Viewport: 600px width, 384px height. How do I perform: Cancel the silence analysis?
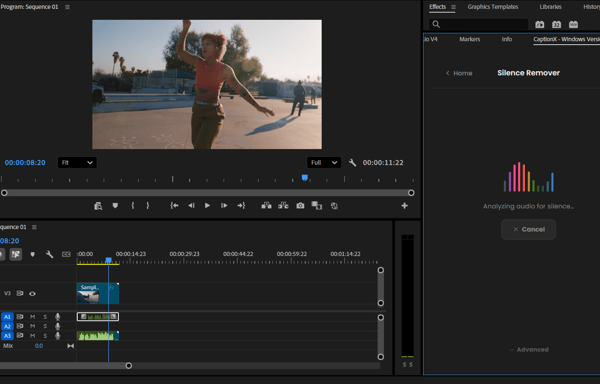pos(528,229)
